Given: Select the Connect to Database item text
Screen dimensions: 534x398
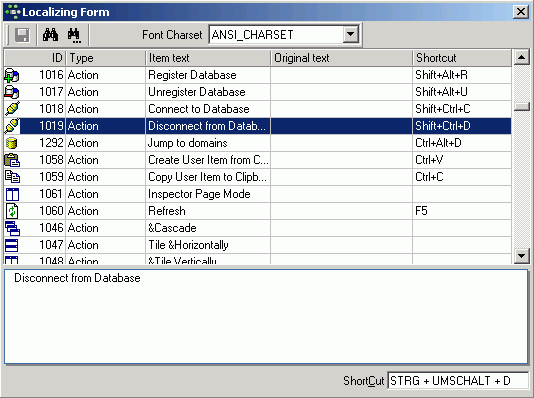Looking at the screenshot, I should [x=199, y=109].
